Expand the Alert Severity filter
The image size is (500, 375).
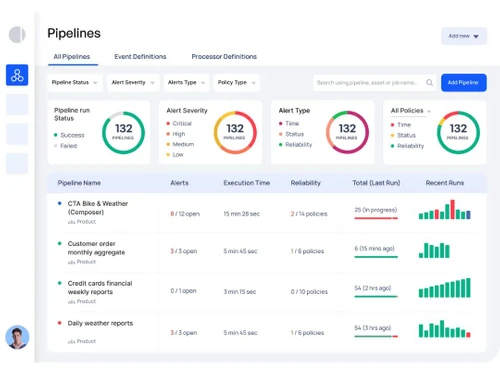133,82
